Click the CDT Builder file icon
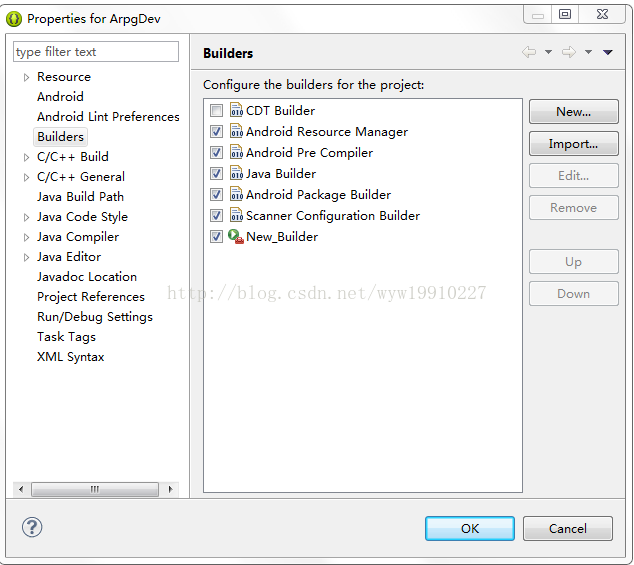Screen dimensions: 634x565 point(237,110)
